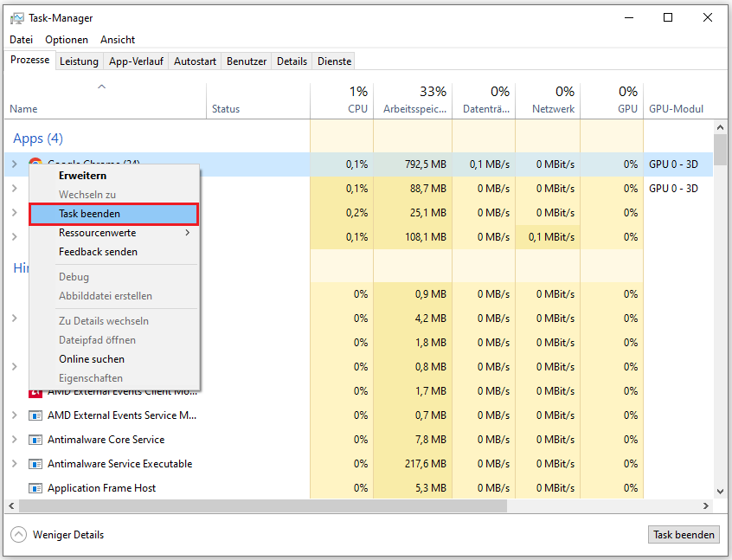This screenshot has width=732, height=560.
Task: Select the Antimalware Core Service row
Action: click(x=358, y=440)
